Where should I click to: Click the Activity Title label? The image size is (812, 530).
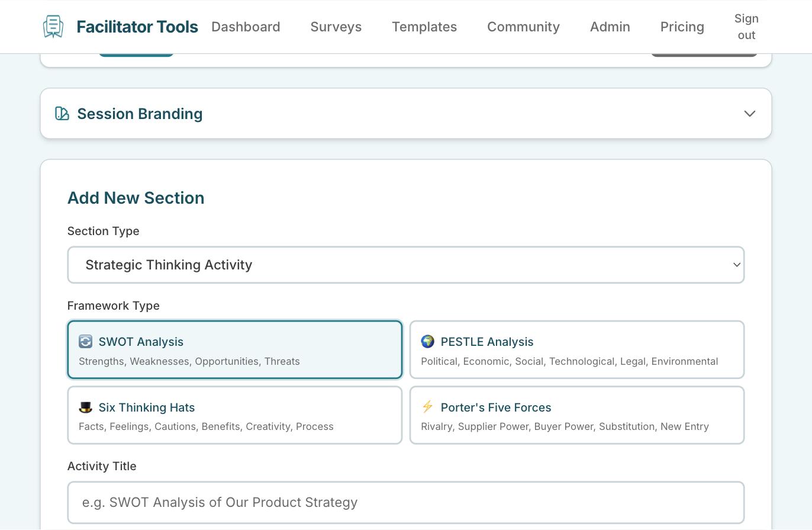102,466
